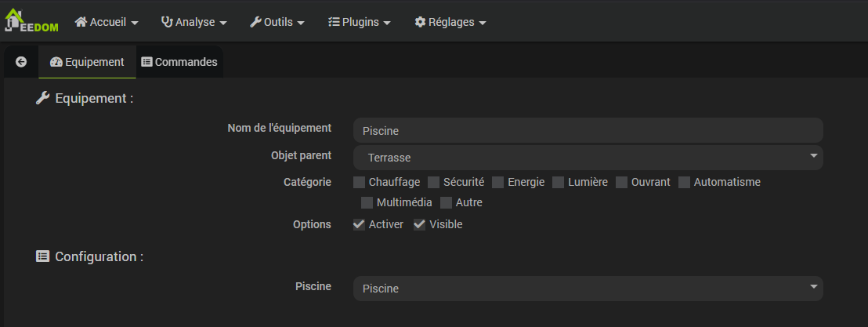
Task: Click the gear icon beside Réglages
Action: coord(420,22)
